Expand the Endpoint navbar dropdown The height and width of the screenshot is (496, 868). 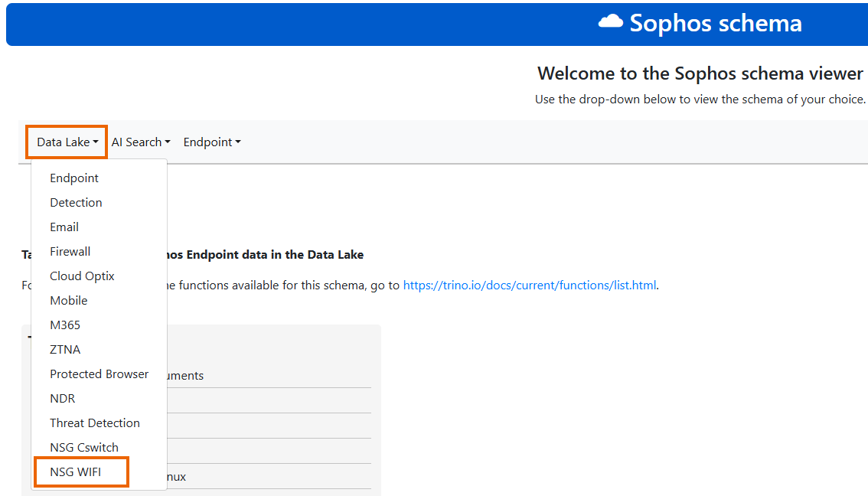(212, 142)
